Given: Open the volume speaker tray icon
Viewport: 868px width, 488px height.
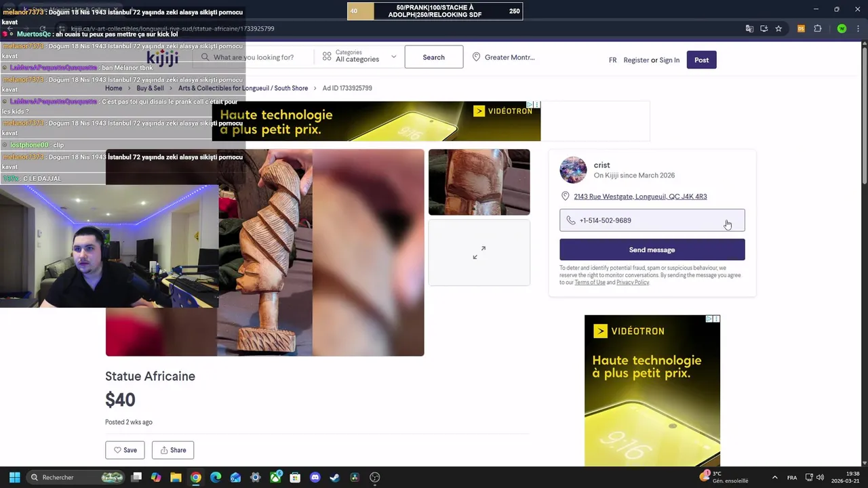Looking at the screenshot, I should 820,477.
